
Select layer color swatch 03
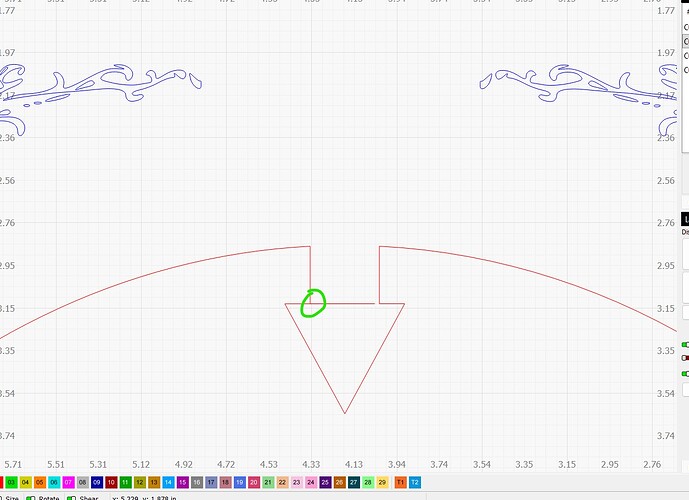click(x=11, y=482)
